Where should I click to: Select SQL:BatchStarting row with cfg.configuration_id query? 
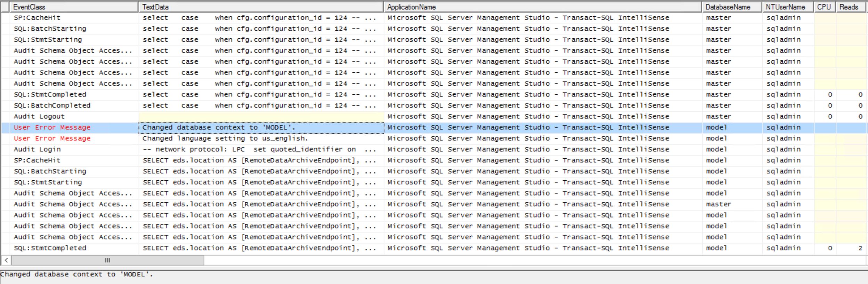[x=434, y=29]
